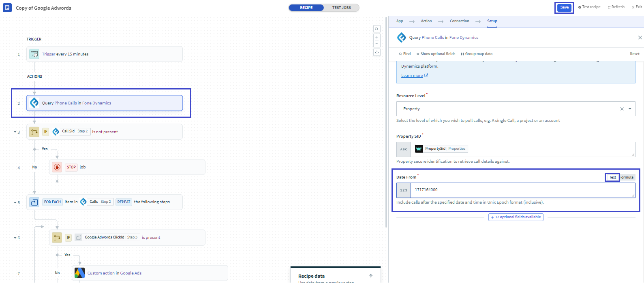Viewport: 644px width, 283px height.
Task: Select step 2 Query Phone Calls
Action: (105, 103)
